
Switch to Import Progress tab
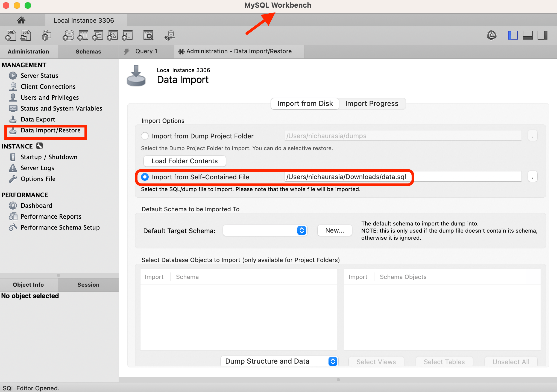[x=372, y=103]
